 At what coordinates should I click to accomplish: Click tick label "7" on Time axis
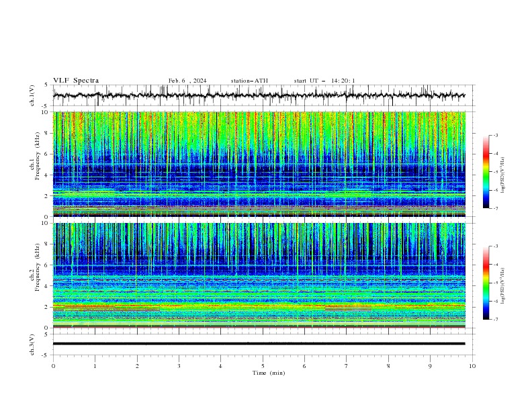pos(347,366)
